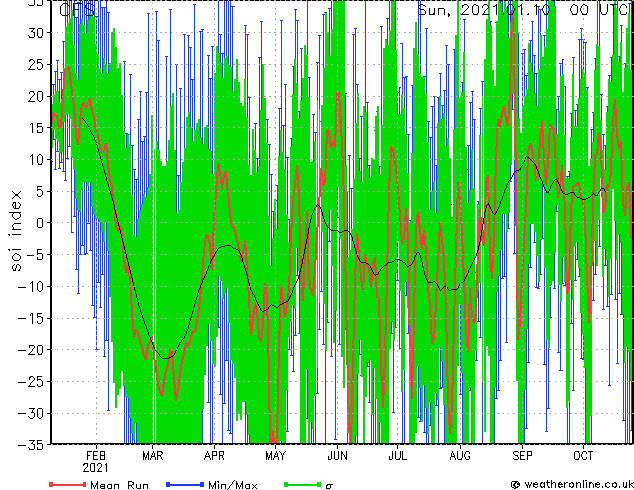Click the CFS model title text
This screenshot has height=490, width=634.
[x=77, y=10]
